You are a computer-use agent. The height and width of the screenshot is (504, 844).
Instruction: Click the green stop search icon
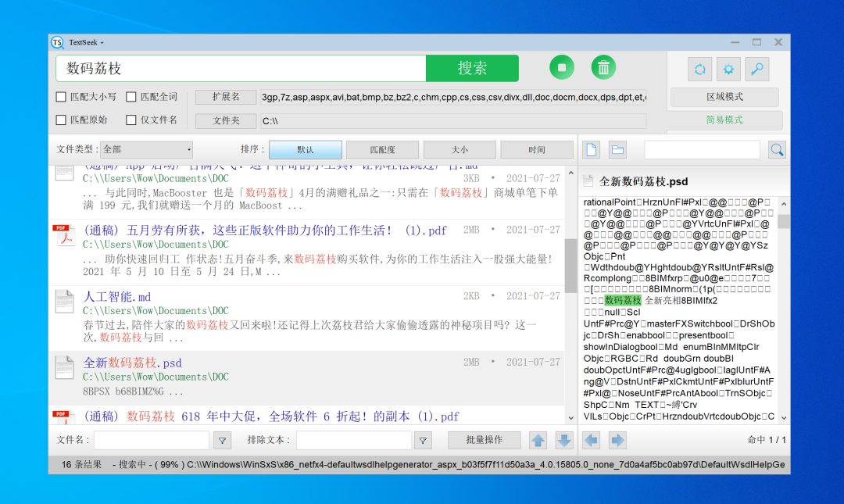[x=561, y=68]
